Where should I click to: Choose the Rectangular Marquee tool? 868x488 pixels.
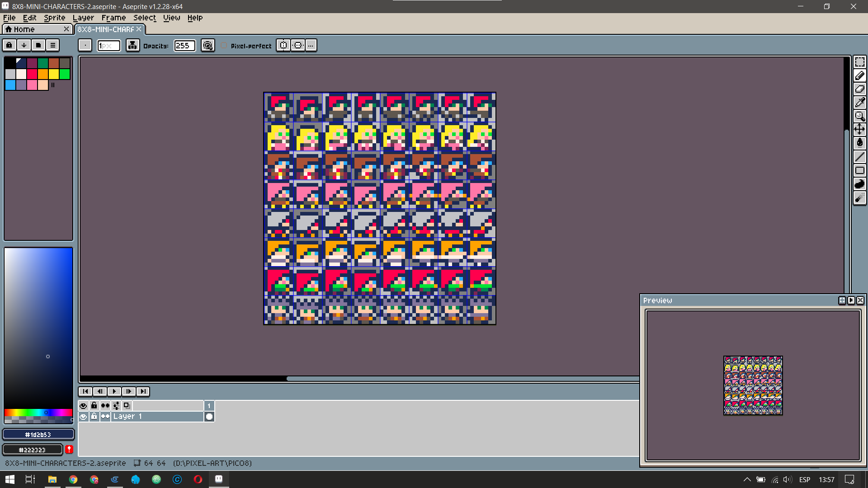point(860,62)
